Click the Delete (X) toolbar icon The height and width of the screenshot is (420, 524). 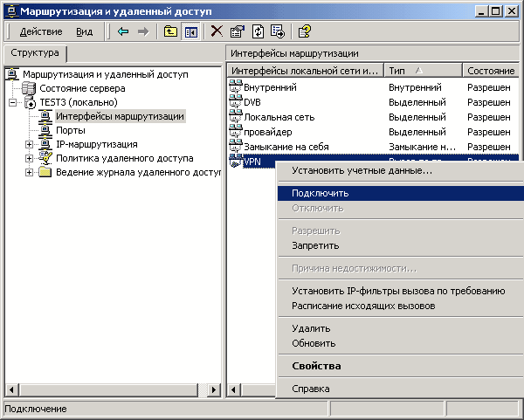[x=217, y=31]
